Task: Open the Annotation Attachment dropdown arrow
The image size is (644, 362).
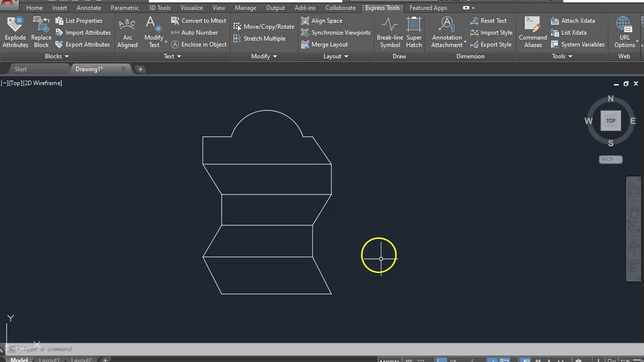Action: pos(465,42)
